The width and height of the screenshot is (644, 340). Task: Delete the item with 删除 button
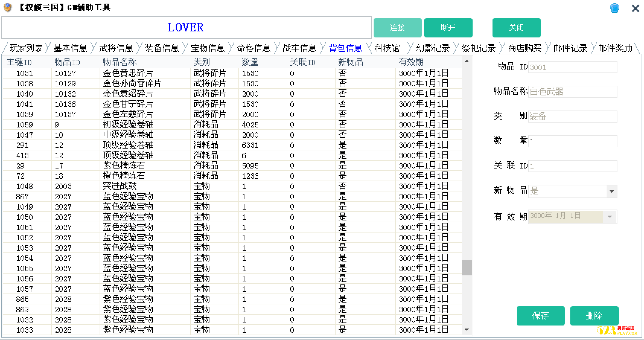click(594, 316)
